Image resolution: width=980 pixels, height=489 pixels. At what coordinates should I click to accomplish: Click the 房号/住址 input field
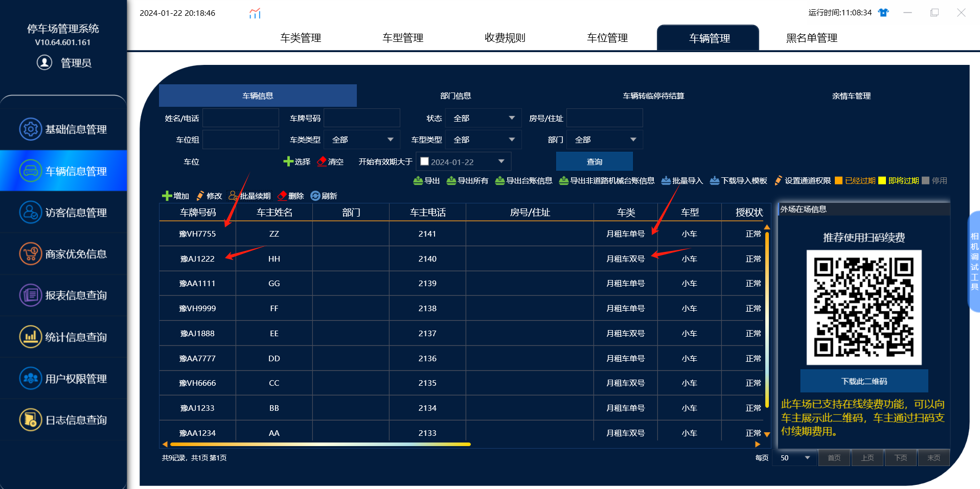coord(605,118)
